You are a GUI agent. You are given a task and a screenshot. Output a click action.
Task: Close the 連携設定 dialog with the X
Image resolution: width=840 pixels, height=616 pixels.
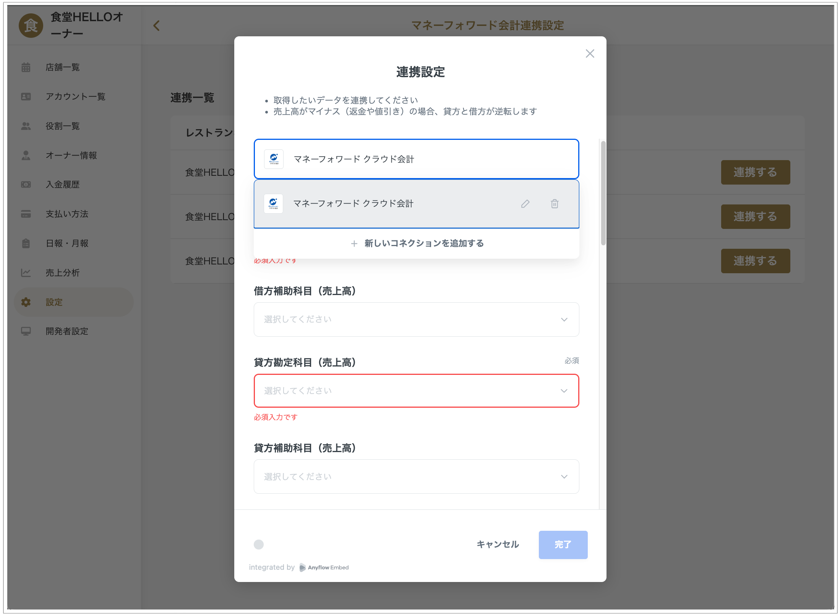pos(590,53)
